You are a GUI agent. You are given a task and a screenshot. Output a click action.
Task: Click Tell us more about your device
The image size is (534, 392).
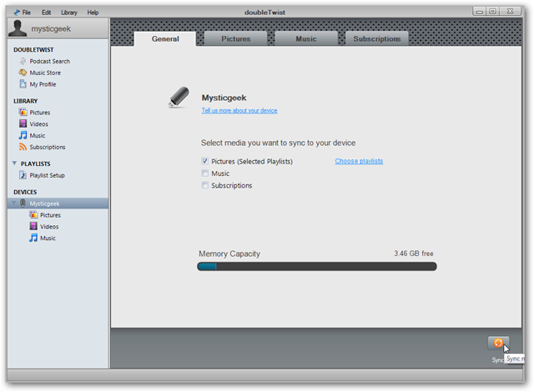pos(239,111)
